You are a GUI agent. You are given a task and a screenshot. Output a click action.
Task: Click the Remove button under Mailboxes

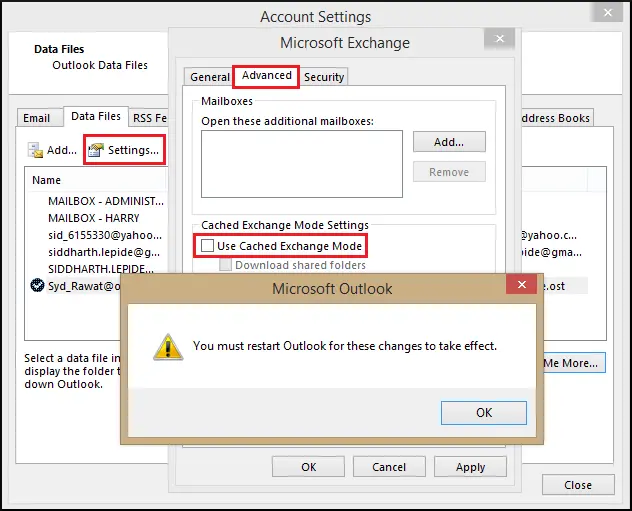pyautogui.click(x=448, y=172)
